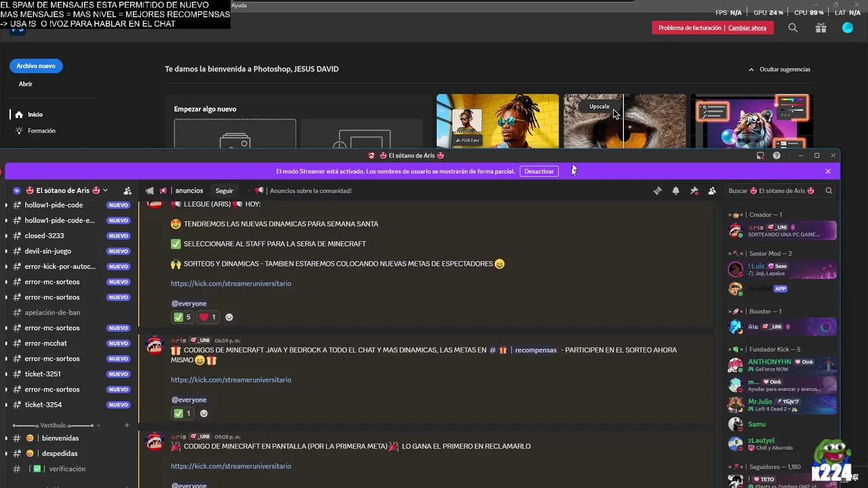This screenshot has height=488, width=868.
Task: Open the verificación channel
Action: tap(68, 469)
